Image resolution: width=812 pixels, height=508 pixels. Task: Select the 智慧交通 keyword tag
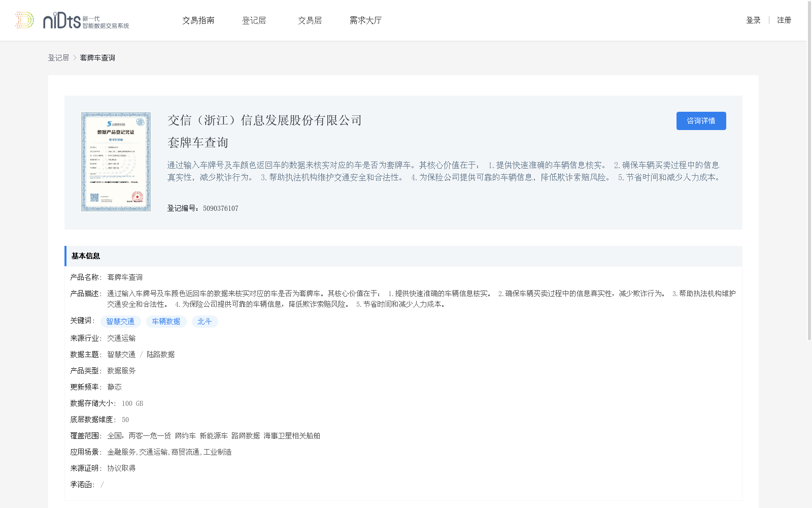point(120,322)
